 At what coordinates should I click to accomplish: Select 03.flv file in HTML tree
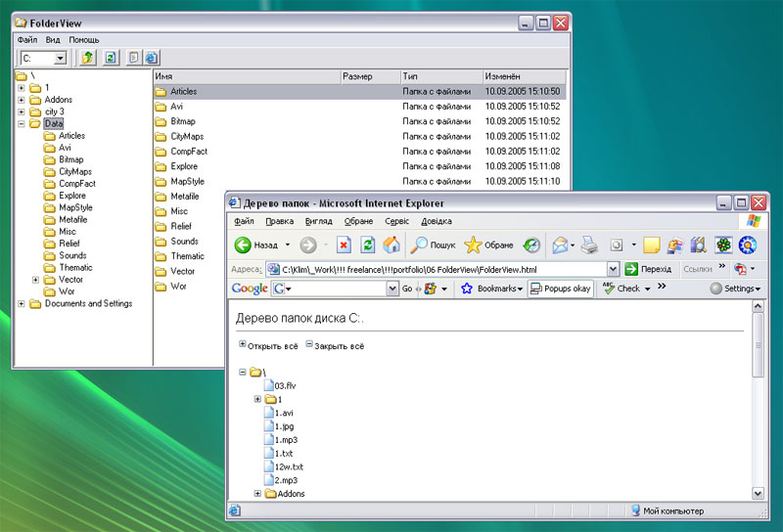[285, 385]
